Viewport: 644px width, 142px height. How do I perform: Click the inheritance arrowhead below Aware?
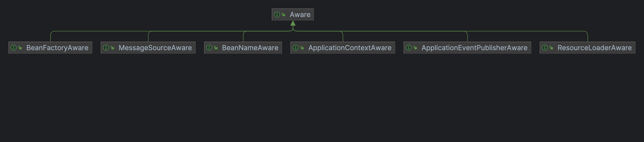[293, 23]
